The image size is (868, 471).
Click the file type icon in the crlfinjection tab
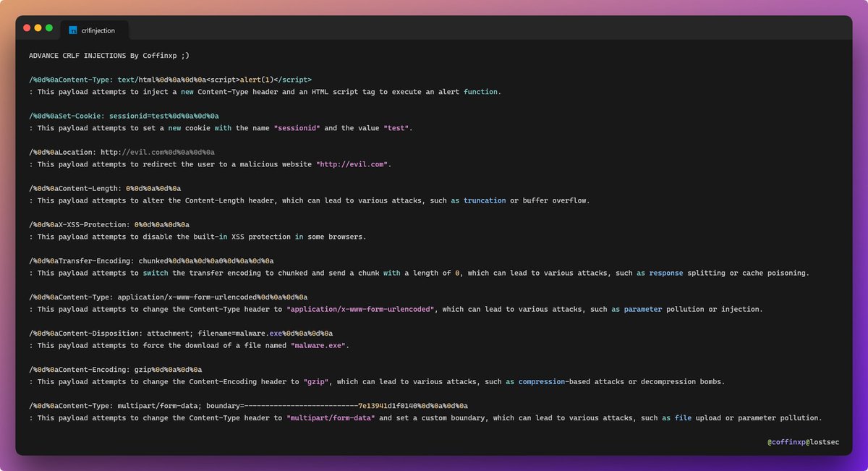point(73,30)
